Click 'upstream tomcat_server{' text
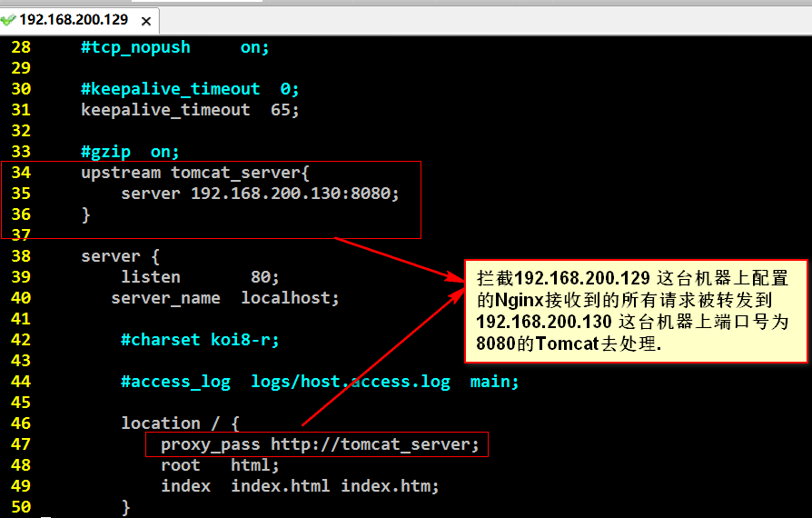 195,173
